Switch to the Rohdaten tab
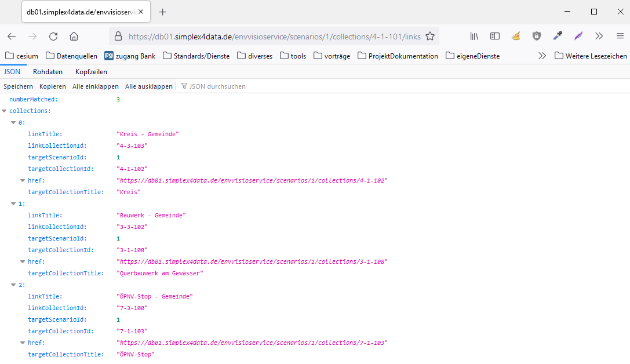Viewport: 630px width, 364px height. [48, 72]
